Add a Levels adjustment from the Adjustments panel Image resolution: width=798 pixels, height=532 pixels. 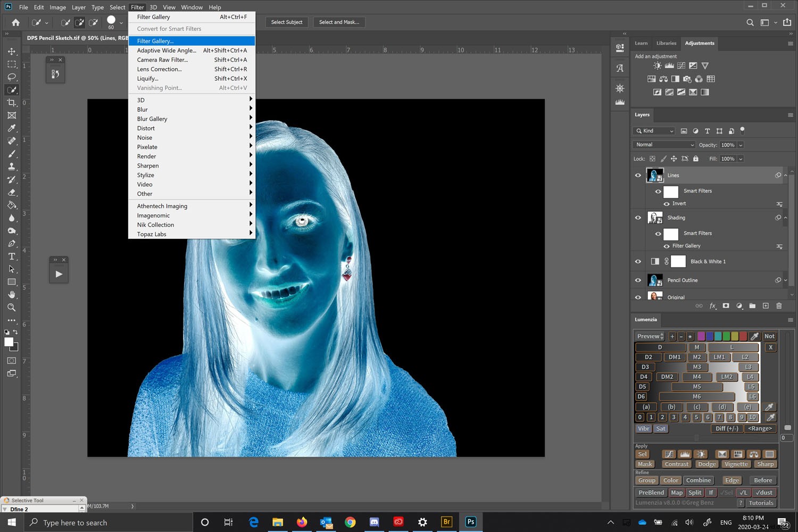[669, 65]
